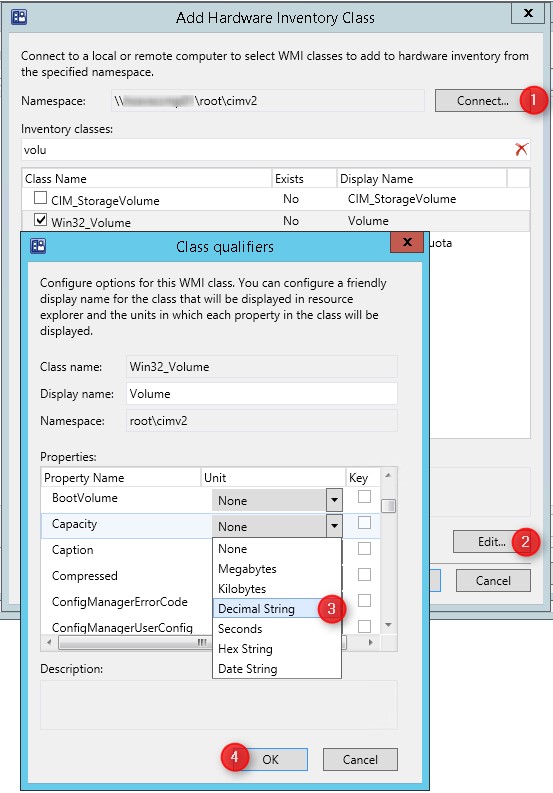Click the Connect... button
Image resolution: width=553 pixels, height=793 pixels.
(482, 101)
